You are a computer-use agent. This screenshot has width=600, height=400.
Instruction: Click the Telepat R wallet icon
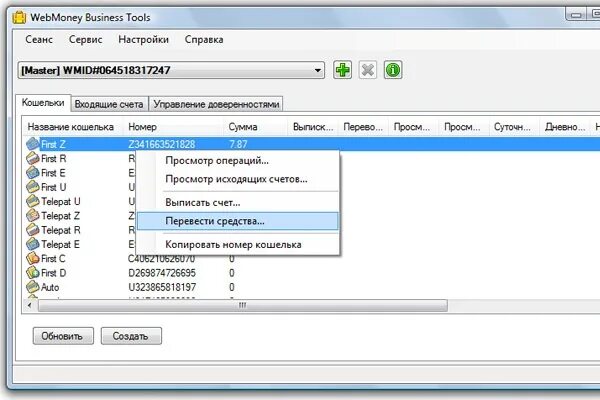[x=33, y=230]
